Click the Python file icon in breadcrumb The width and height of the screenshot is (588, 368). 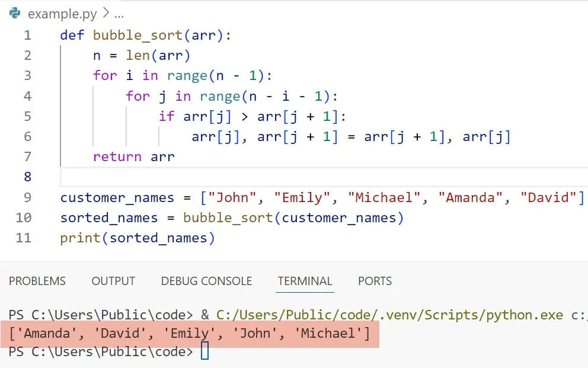click(x=14, y=13)
